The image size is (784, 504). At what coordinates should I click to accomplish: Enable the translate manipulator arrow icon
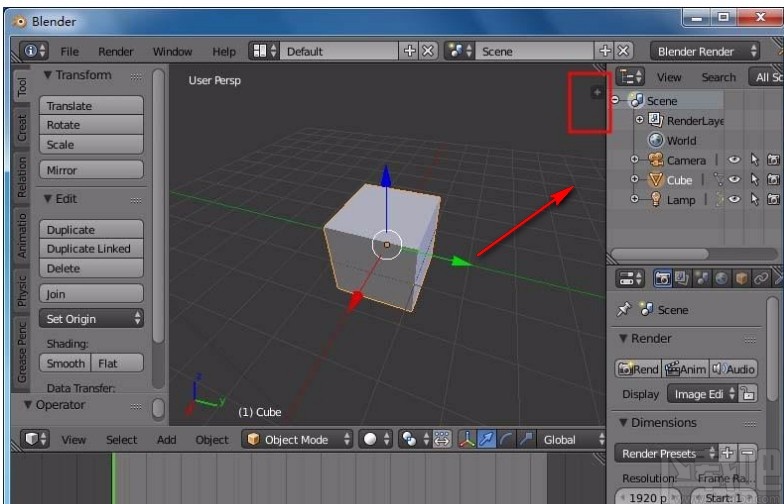[486, 440]
